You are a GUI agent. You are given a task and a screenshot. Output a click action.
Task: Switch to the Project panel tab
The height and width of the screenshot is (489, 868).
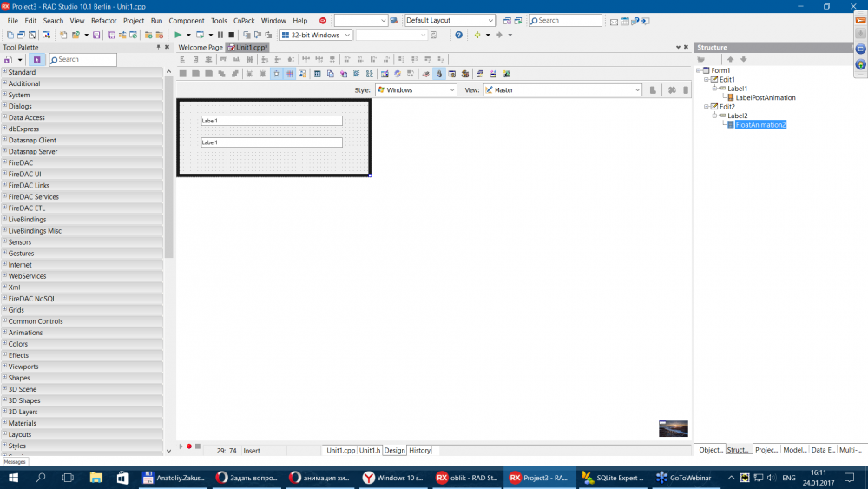(x=766, y=450)
